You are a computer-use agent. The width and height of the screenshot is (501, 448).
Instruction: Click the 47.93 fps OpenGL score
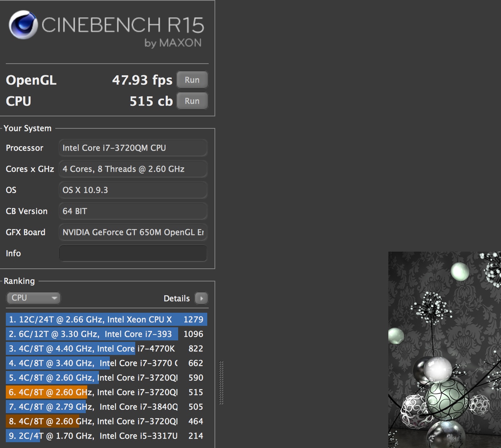tap(142, 80)
